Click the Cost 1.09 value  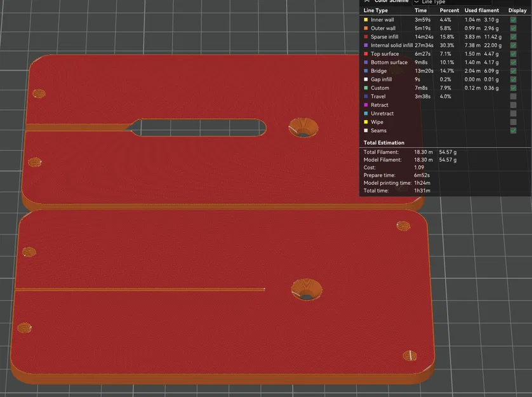(419, 168)
